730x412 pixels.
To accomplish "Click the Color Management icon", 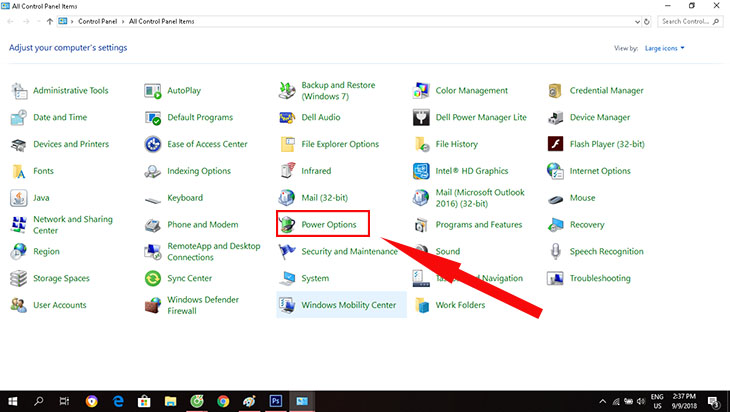I will [421, 91].
